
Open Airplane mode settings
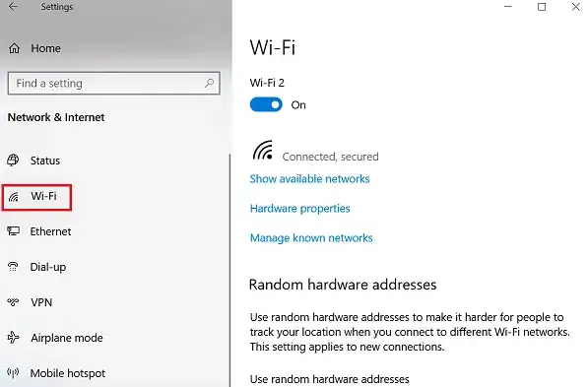click(67, 338)
